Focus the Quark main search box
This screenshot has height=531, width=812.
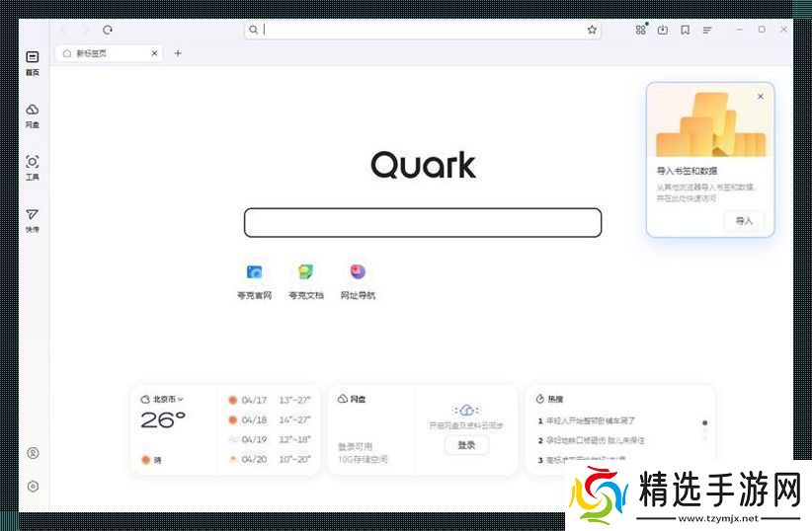423,222
